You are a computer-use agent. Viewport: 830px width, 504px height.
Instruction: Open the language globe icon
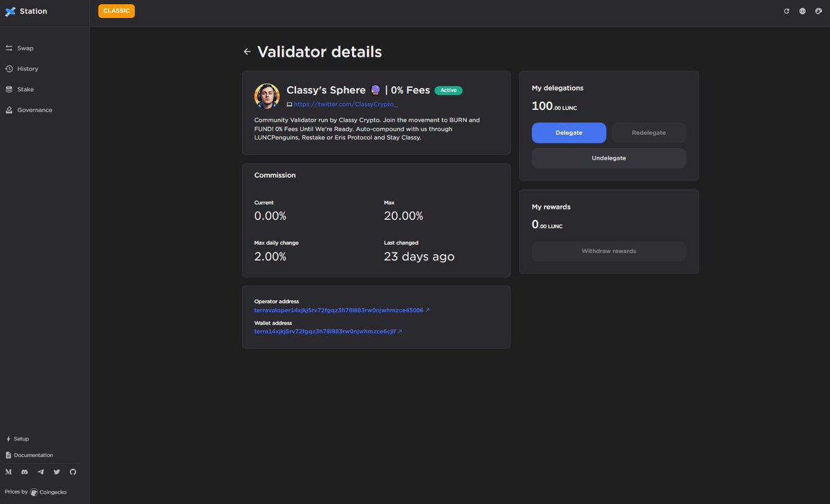coord(802,11)
